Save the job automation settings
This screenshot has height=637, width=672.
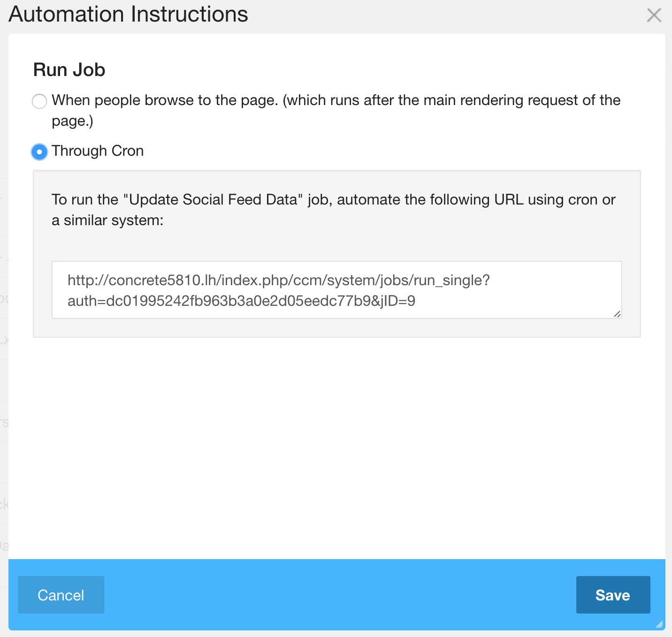pos(612,595)
